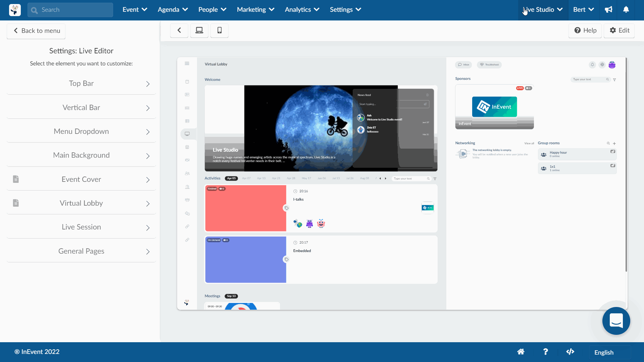The width and height of the screenshot is (644, 362).
Task: Expand the Menu Dropdown settings
Action: click(x=81, y=132)
